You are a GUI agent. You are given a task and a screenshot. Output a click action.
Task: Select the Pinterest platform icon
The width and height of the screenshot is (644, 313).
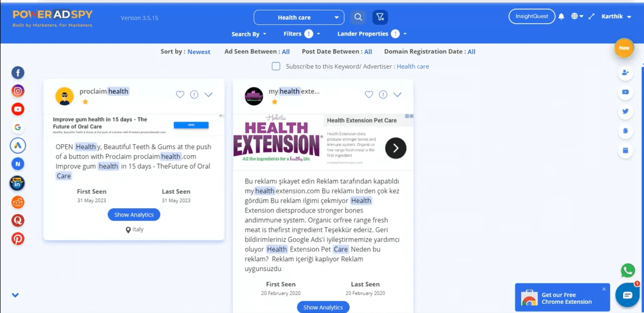(18, 239)
